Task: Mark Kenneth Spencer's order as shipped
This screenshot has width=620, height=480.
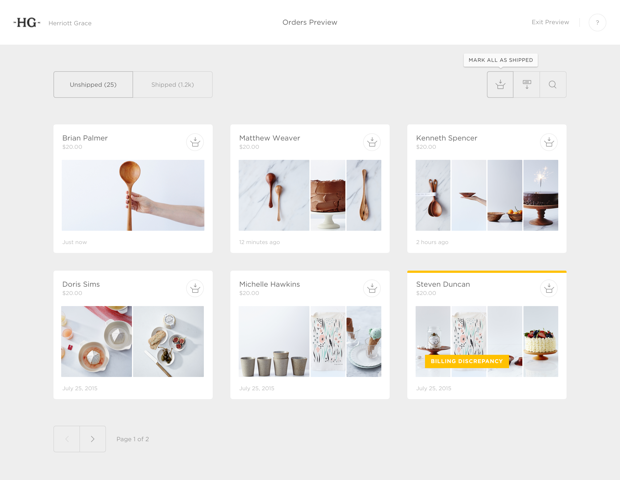Action: tap(549, 142)
